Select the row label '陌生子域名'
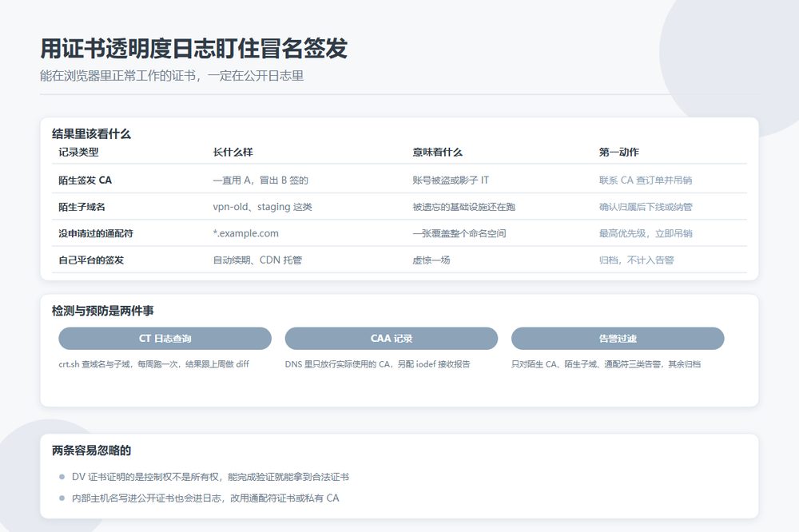 pyautogui.click(x=81, y=207)
